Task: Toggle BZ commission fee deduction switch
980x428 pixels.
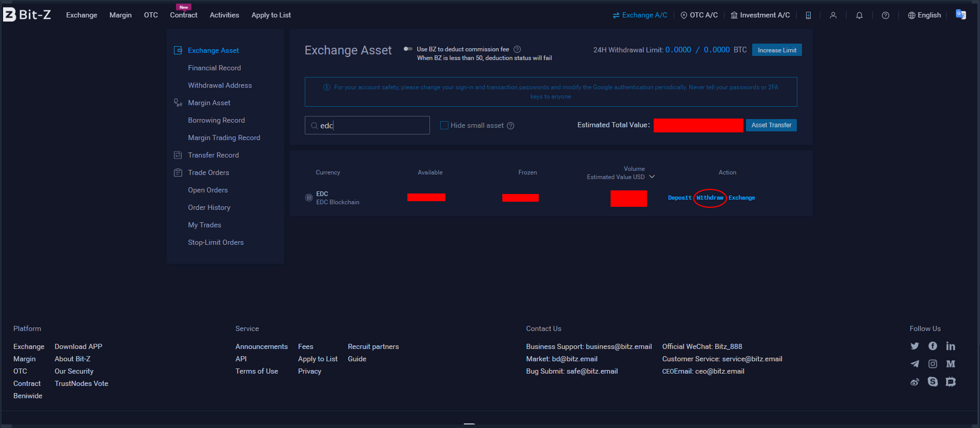Action: 408,49
